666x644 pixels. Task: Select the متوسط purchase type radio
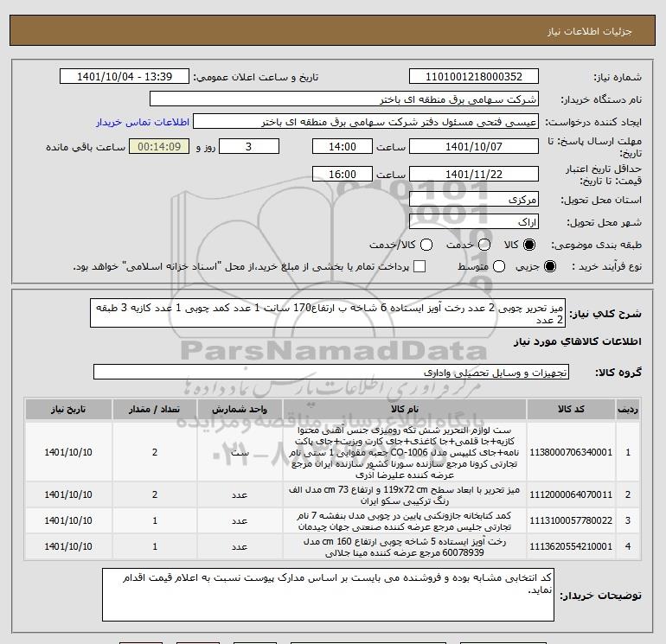(x=499, y=266)
